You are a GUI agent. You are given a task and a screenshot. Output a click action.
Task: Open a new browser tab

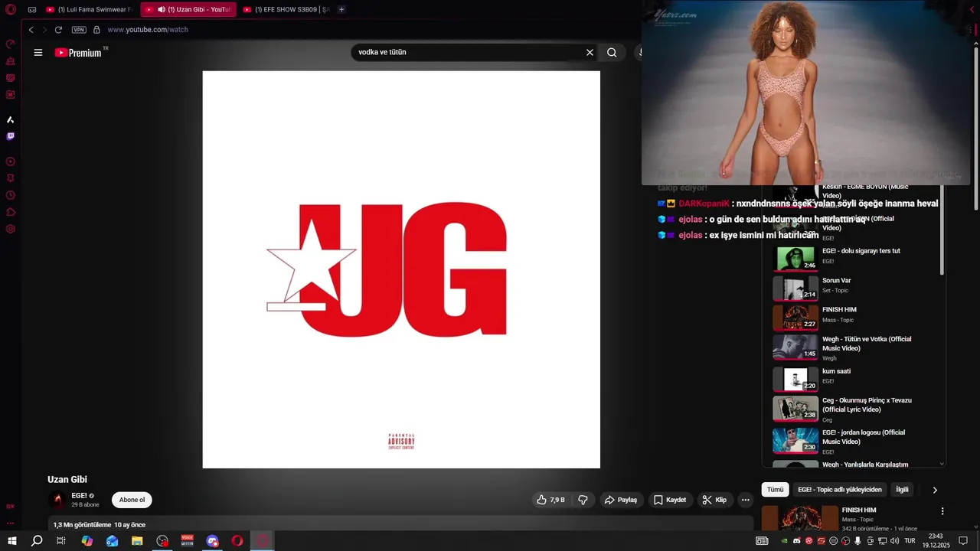pos(341,10)
